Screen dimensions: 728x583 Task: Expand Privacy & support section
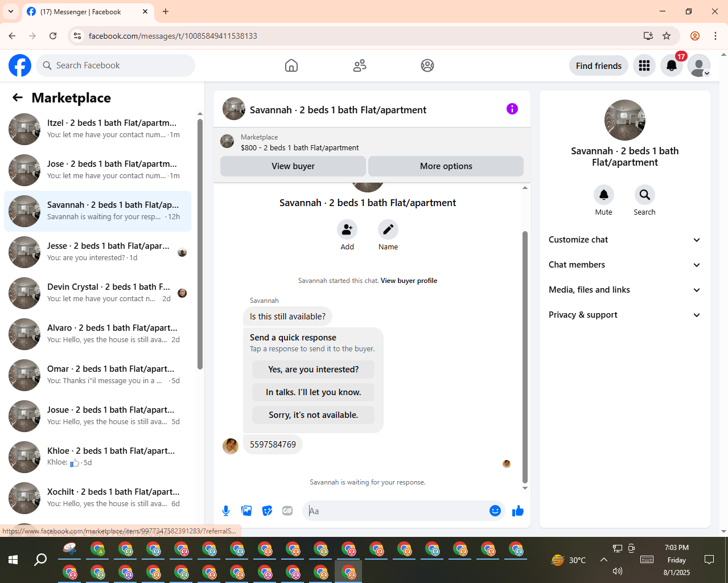coord(624,315)
